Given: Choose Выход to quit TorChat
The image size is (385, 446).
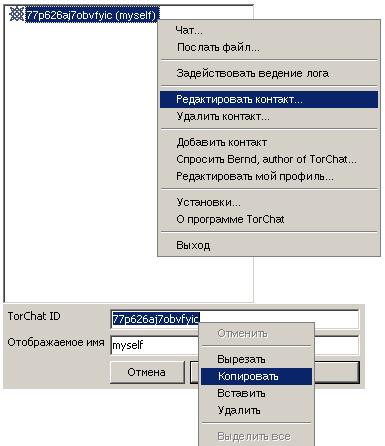Looking at the screenshot, I should tap(269, 246).
